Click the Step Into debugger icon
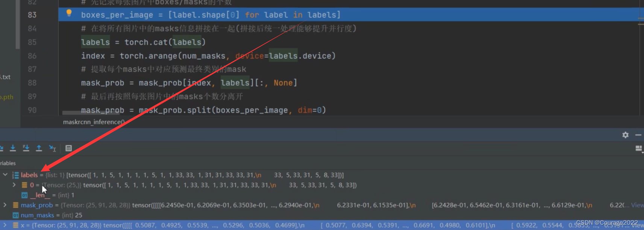The height and width of the screenshot is (230, 644). 13,148
